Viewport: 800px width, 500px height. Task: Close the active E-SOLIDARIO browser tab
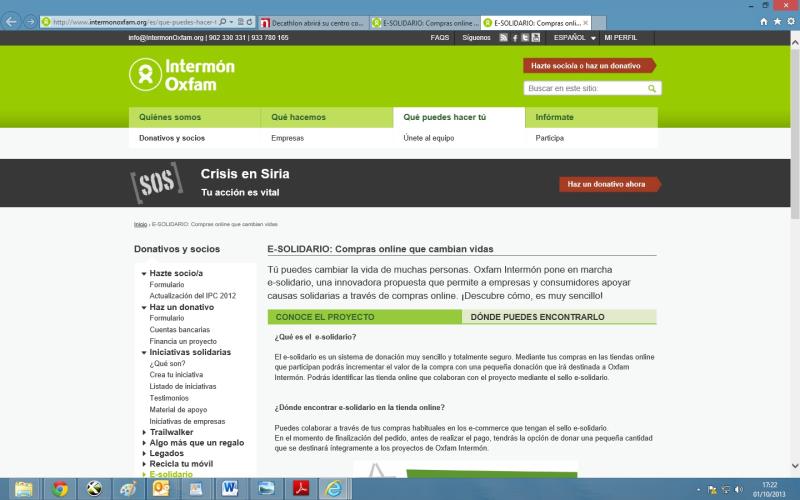585,23
